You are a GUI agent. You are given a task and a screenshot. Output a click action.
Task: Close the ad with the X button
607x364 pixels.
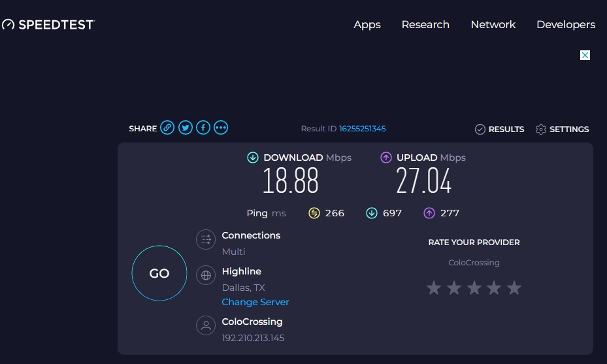(x=585, y=56)
